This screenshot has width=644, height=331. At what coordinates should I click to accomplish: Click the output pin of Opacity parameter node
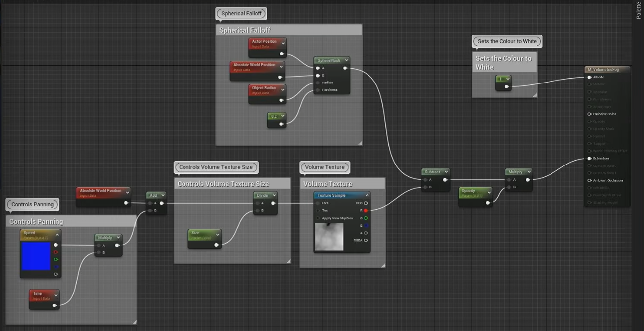(488, 203)
